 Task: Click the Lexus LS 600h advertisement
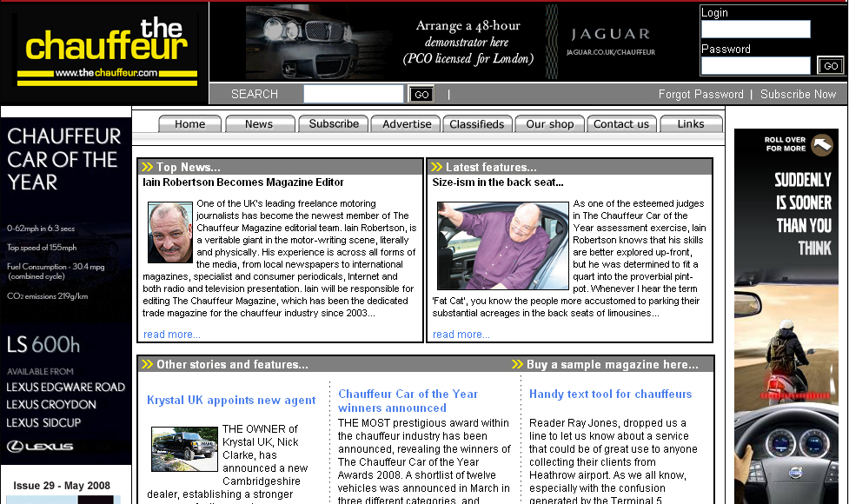pyautogui.click(x=66, y=291)
